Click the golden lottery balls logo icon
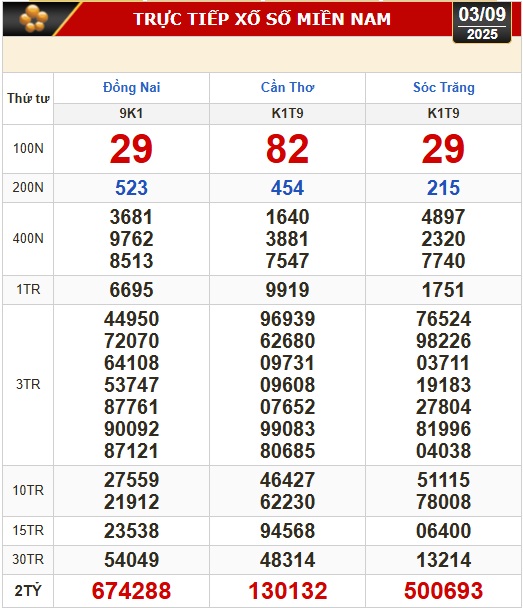Viewport: 523px width, 608px height. [34, 18]
